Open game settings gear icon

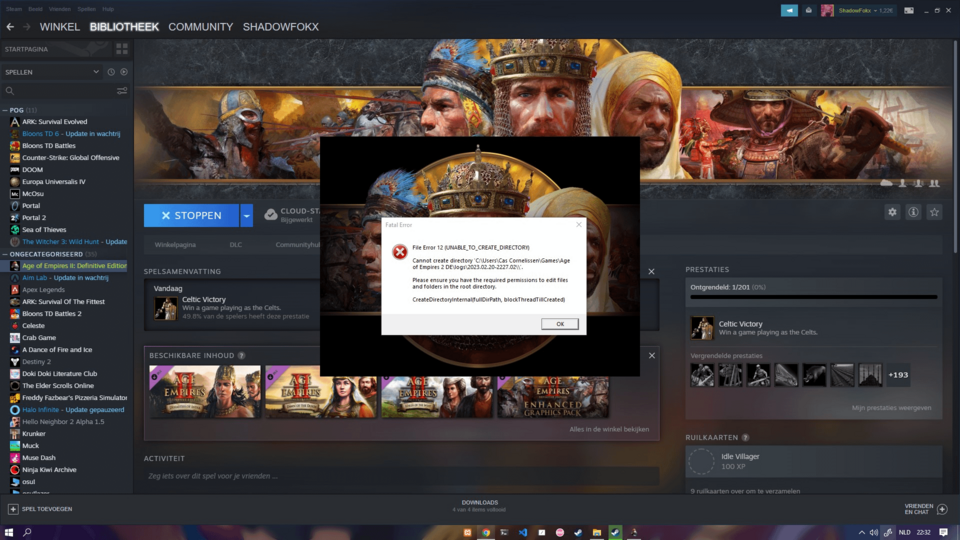(892, 212)
